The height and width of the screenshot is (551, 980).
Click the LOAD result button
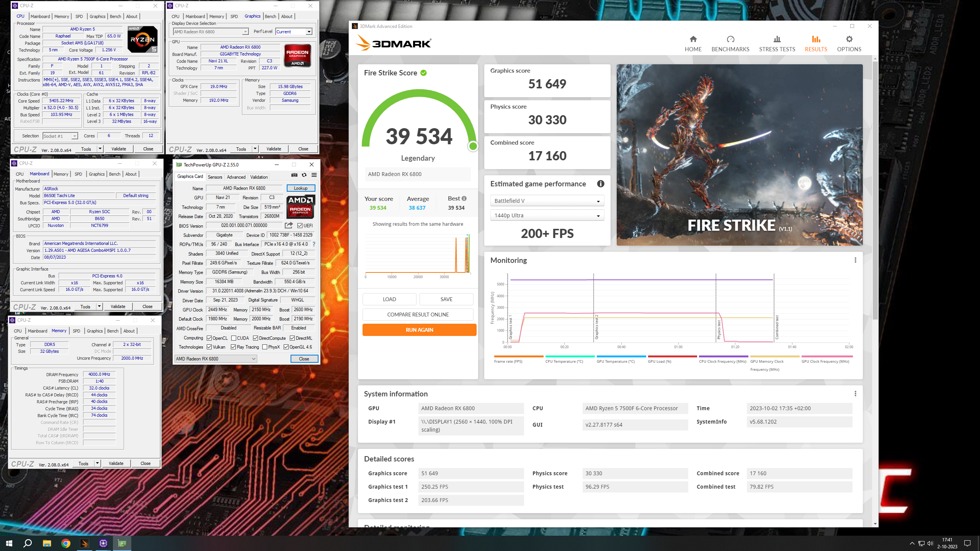coord(389,299)
